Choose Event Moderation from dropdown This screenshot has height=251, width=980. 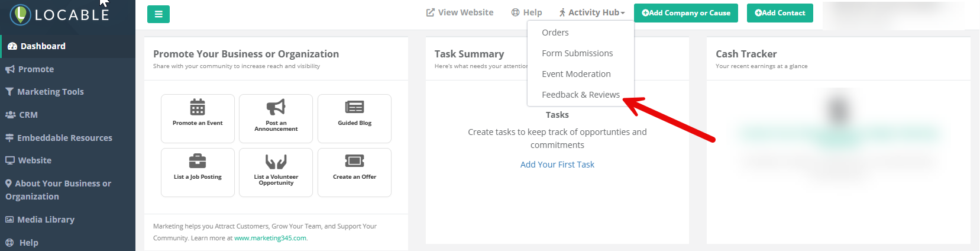576,74
